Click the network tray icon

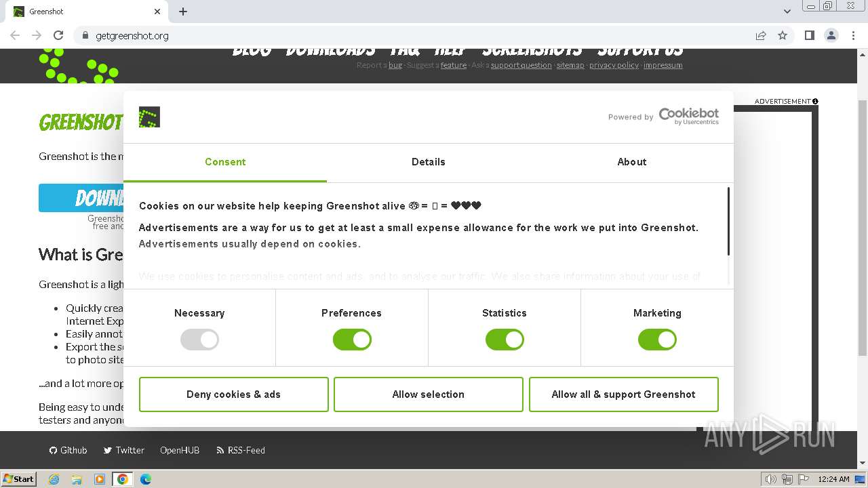click(787, 479)
